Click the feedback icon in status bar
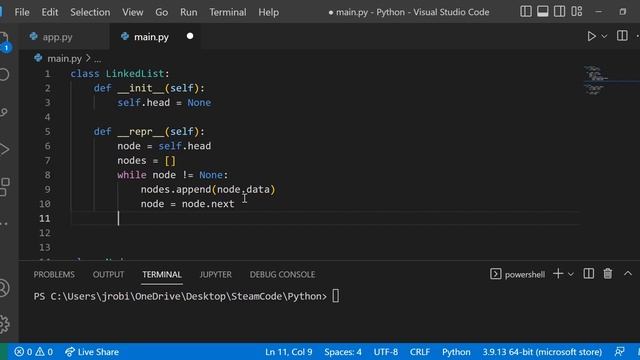This screenshot has height=360, width=640. (620, 351)
